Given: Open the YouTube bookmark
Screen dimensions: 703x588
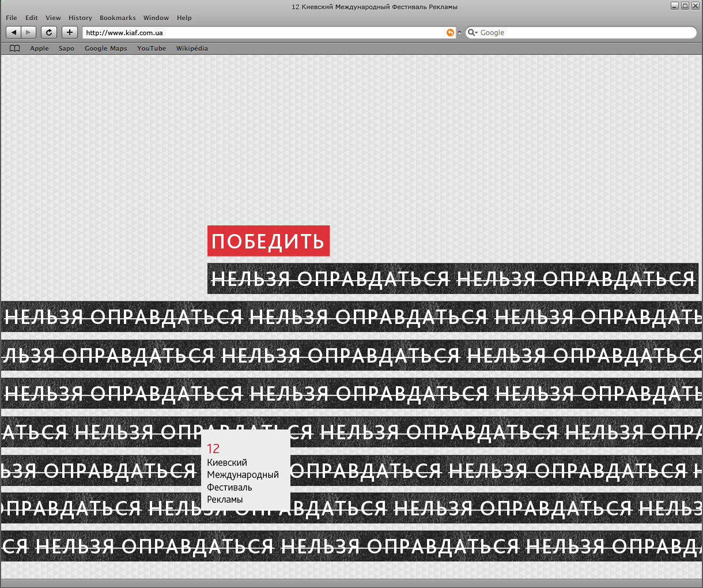Looking at the screenshot, I should coord(152,48).
